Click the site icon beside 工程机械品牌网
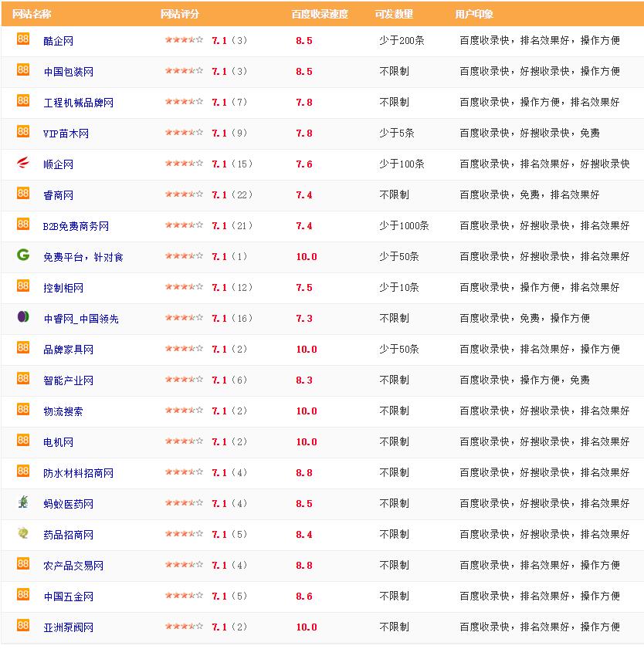 pyautogui.click(x=23, y=100)
